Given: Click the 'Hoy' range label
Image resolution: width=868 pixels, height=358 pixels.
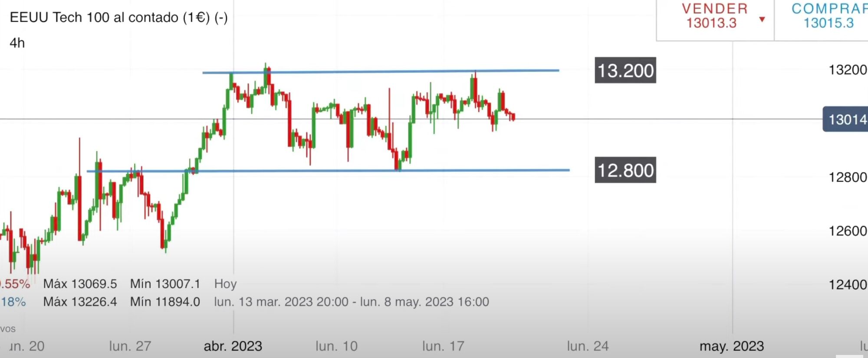Looking at the screenshot, I should point(225,284).
